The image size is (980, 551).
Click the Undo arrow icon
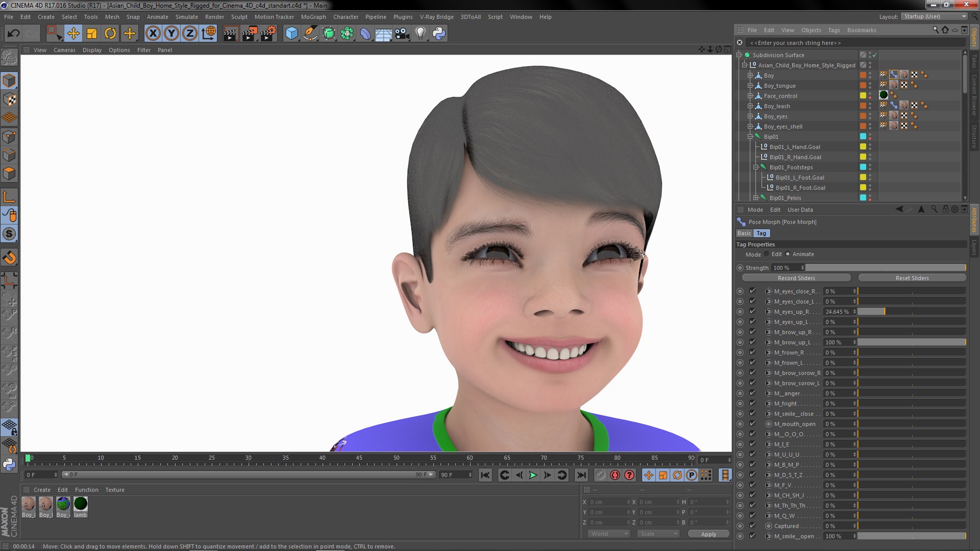click(13, 34)
